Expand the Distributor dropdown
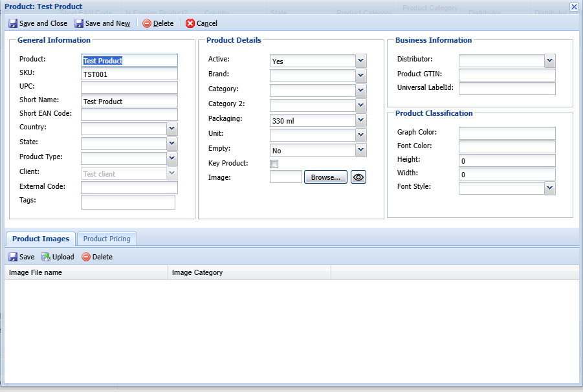 pos(550,60)
